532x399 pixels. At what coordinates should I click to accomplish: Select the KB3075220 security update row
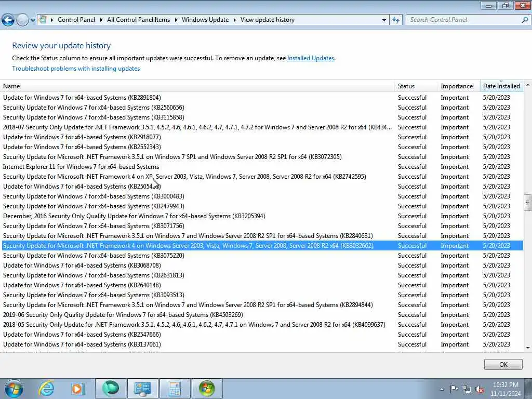pyautogui.click(x=262, y=256)
